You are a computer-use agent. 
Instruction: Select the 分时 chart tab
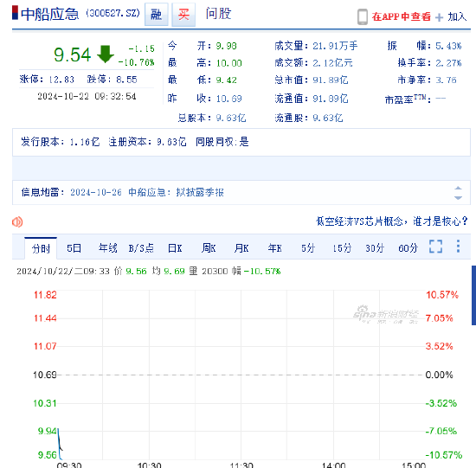tap(41, 248)
